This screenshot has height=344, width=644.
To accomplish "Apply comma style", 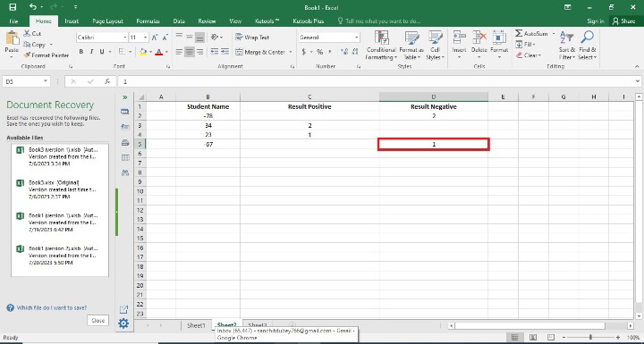I will [x=331, y=52].
